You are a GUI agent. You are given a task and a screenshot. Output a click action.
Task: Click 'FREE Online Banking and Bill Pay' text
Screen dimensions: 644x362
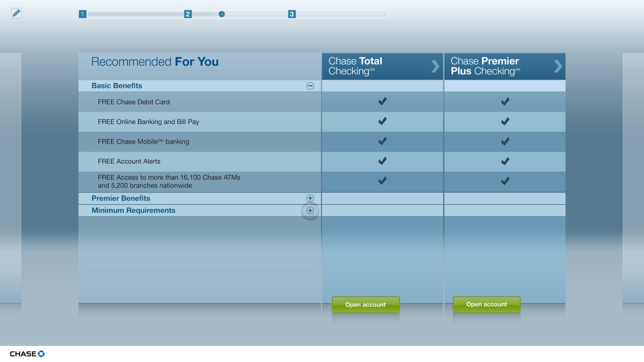(148, 122)
